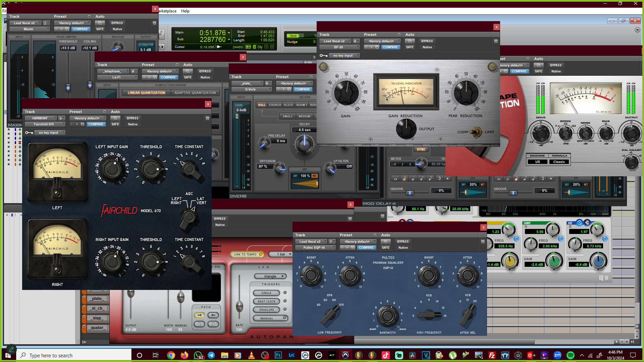Screen dimensions: 644x362
Task: Click the target icon in Fairchild 670 window
Action: coord(207,118)
